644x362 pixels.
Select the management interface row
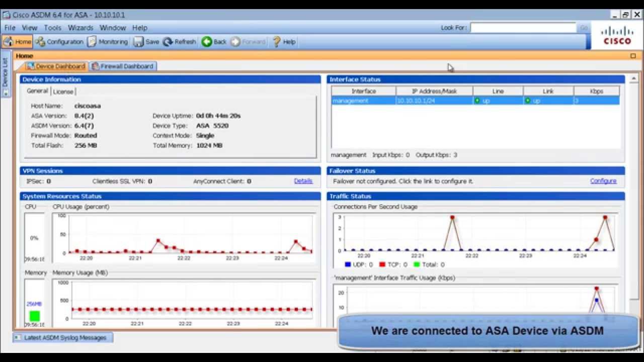475,101
